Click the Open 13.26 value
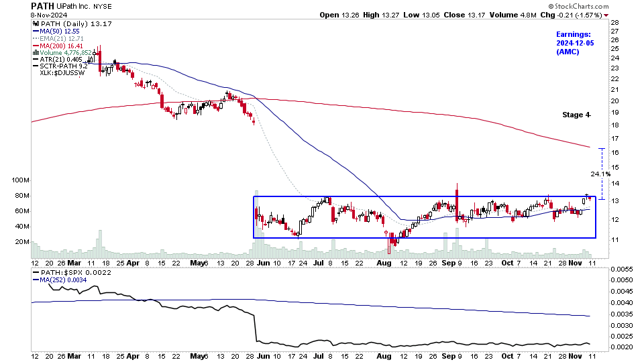644x362 pixels. click(339, 15)
